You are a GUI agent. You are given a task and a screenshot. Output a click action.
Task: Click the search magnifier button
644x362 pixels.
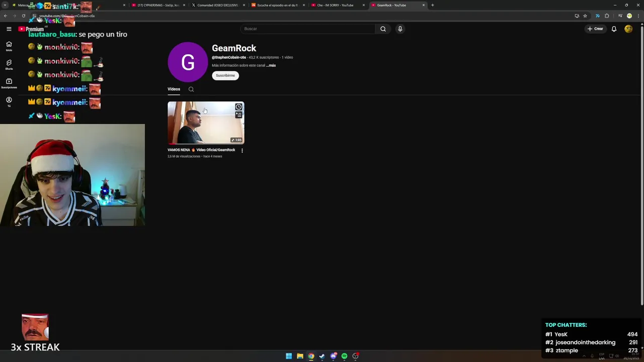click(x=383, y=29)
